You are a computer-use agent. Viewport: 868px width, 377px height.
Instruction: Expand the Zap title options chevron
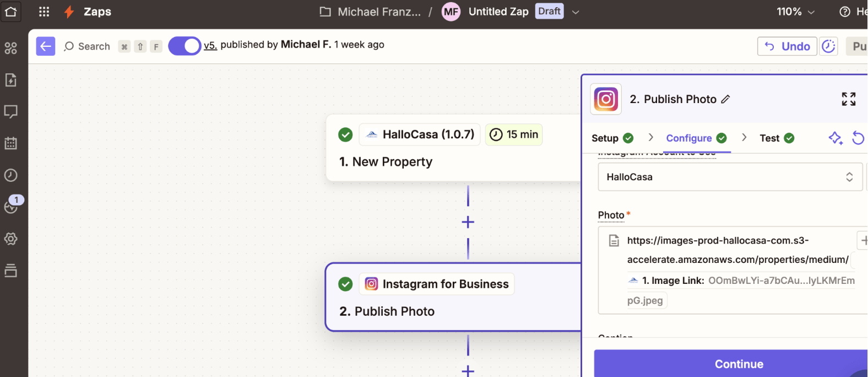tap(576, 12)
